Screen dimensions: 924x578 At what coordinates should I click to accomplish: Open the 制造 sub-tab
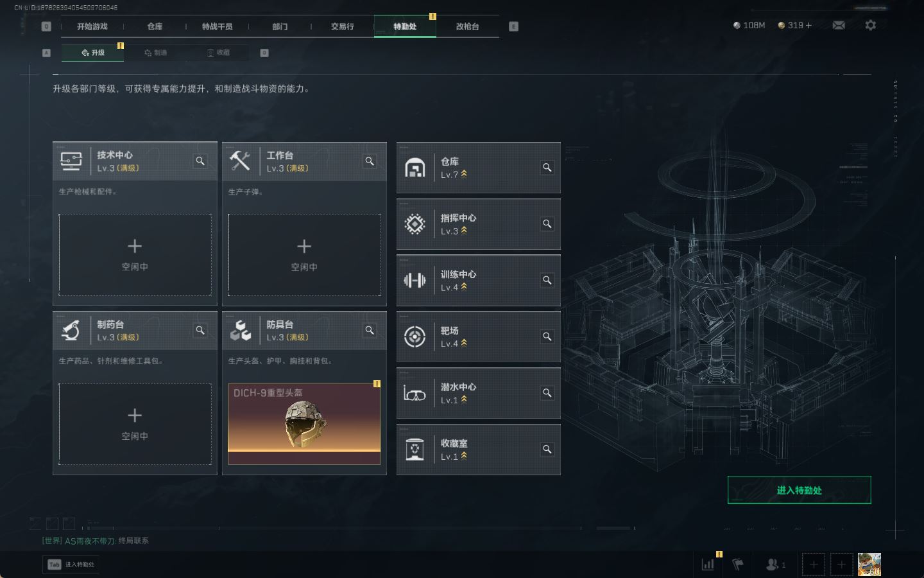(156, 53)
